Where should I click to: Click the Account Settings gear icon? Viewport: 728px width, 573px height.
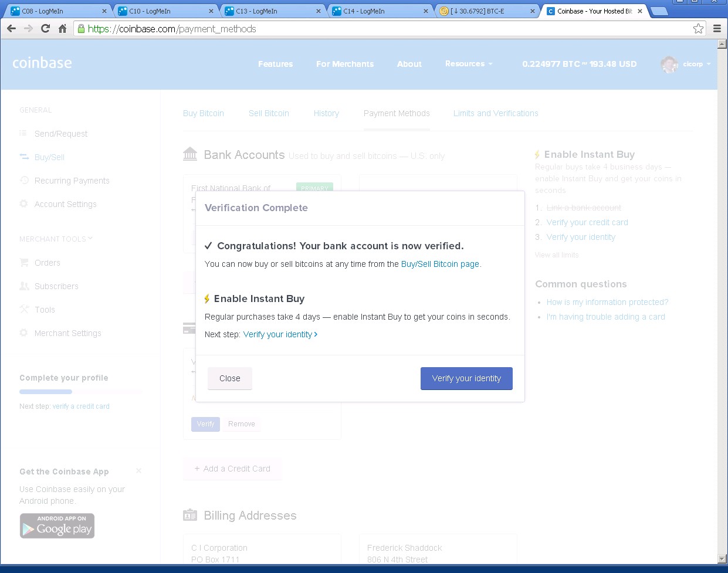tap(23, 204)
